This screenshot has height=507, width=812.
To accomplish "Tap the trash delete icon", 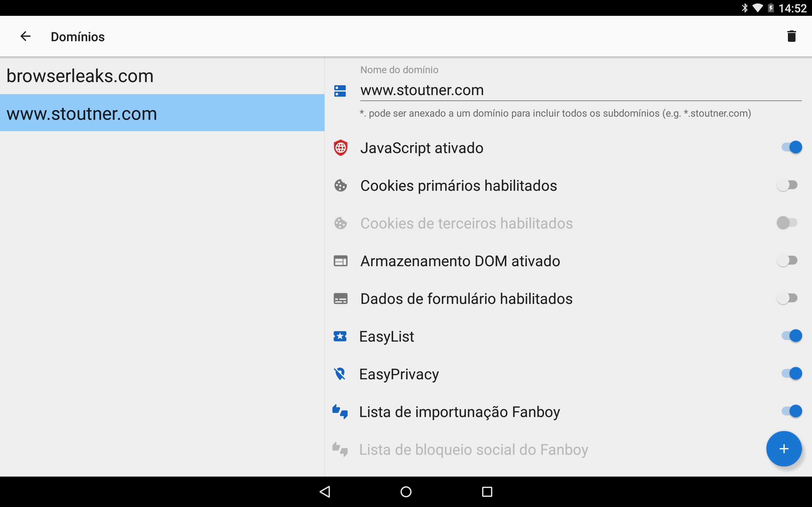I will (791, 36).
